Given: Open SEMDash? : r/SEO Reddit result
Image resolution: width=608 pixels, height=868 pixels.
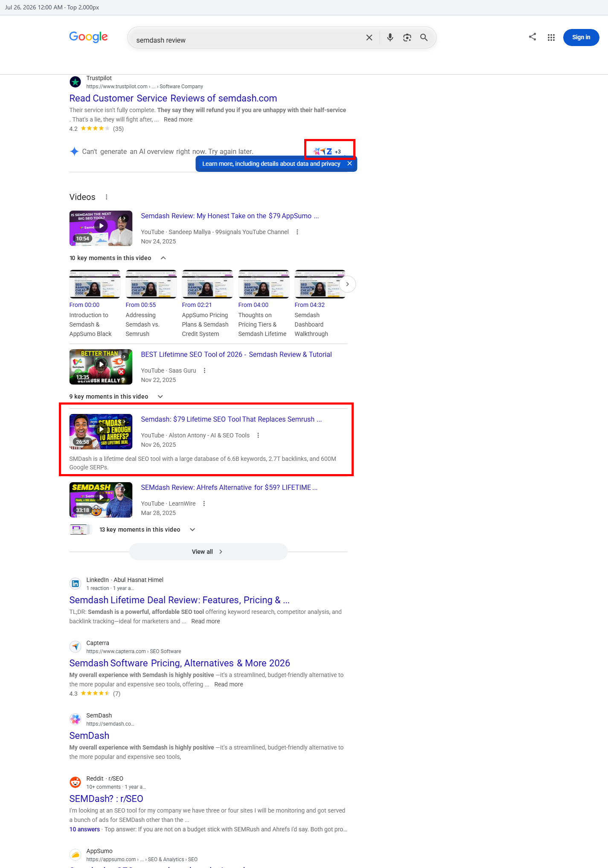Looking at the screenshot, I should tap(106, 799).
